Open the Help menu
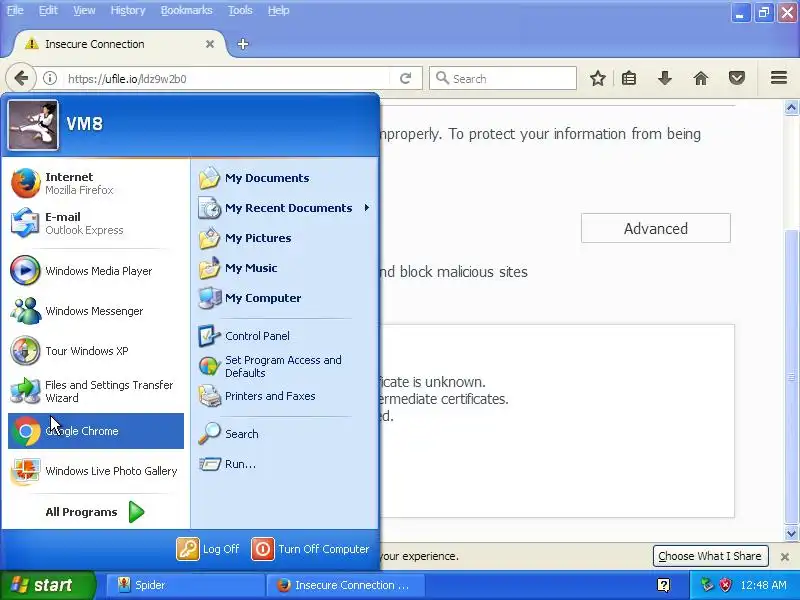Viewport: 800px width, 600px height. (x=279, y=10)
